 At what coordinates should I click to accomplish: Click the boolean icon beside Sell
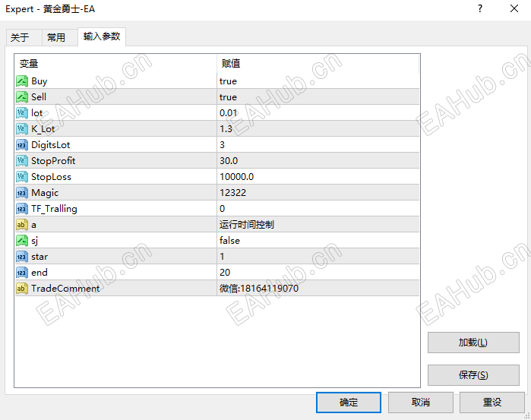(x=22, y=97)
